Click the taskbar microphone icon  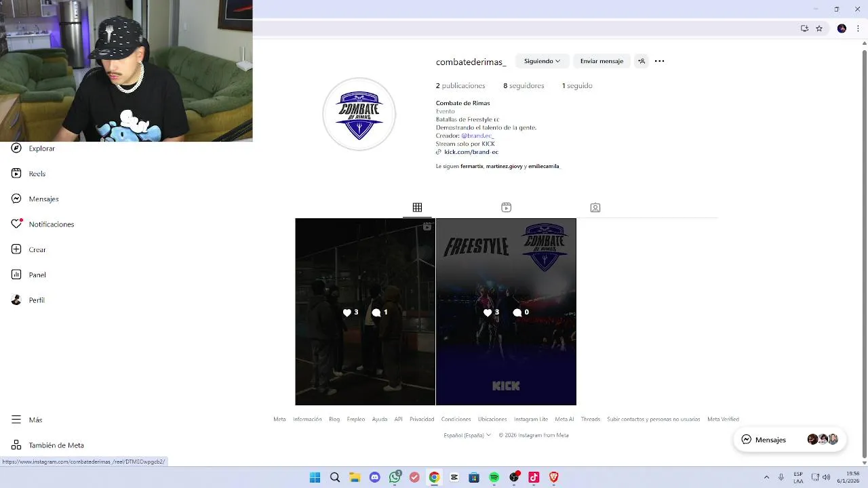pyautogui.click(x=781, y=477)
